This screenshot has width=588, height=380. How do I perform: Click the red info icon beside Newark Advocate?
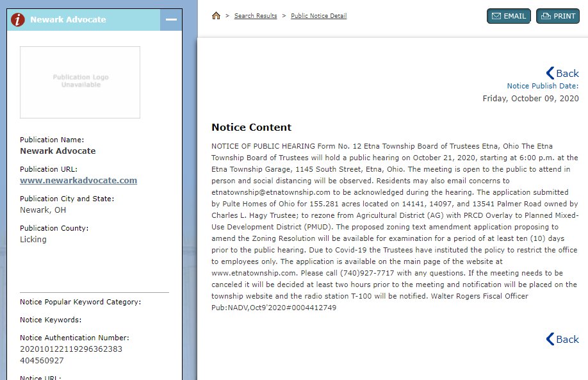(x=18, y=20)
